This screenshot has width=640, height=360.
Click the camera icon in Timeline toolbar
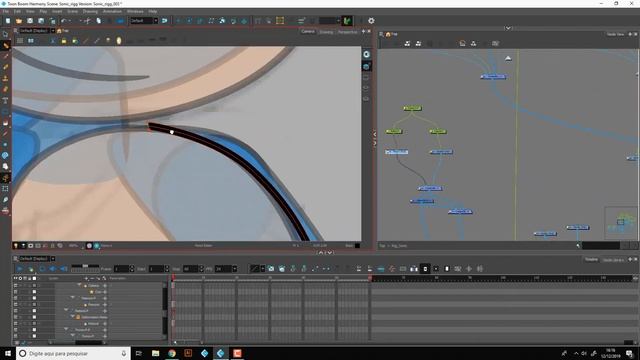(x=271, y=269)
